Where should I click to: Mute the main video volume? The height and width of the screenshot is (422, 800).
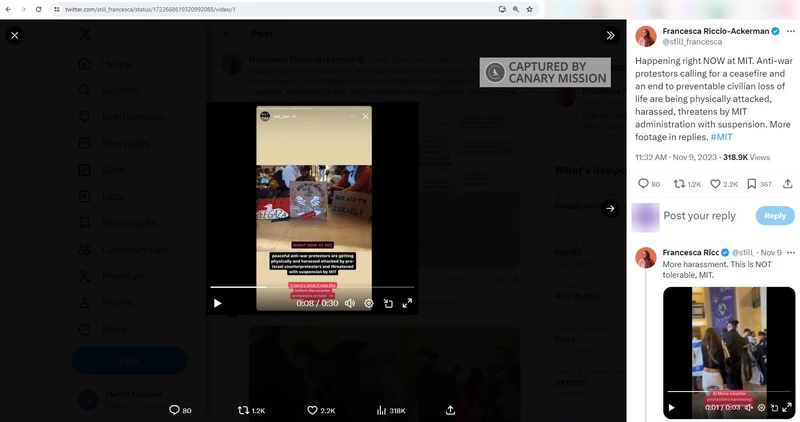(350, 303)
